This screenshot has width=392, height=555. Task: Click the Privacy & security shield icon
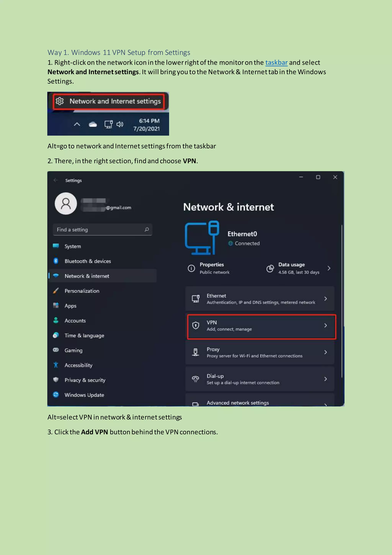coord(56,379)
